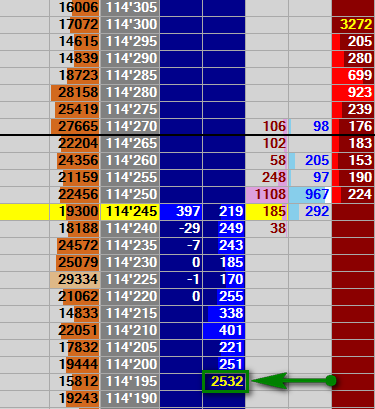
Task: Click the bid change value 397
Action: click(x=181, y=211)
